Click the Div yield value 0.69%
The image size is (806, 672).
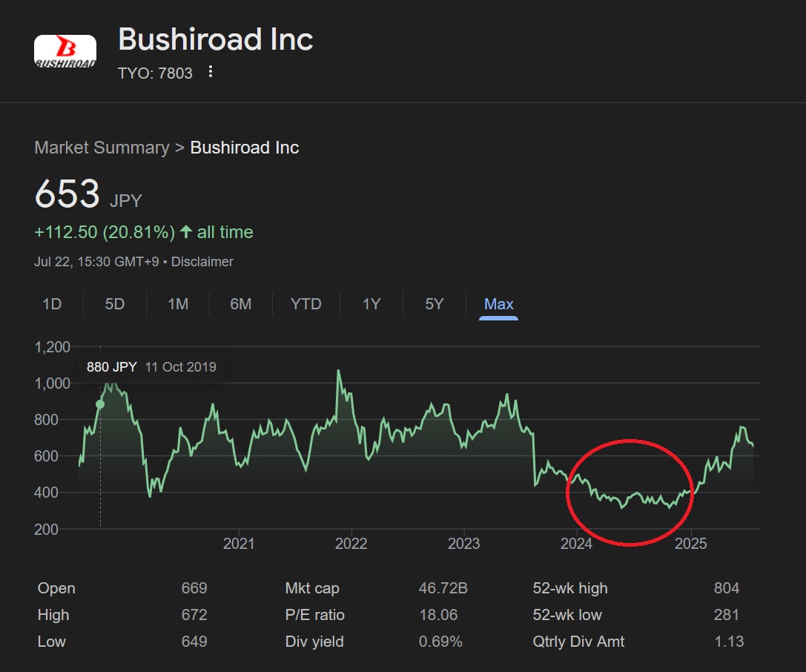pos(440,642)
